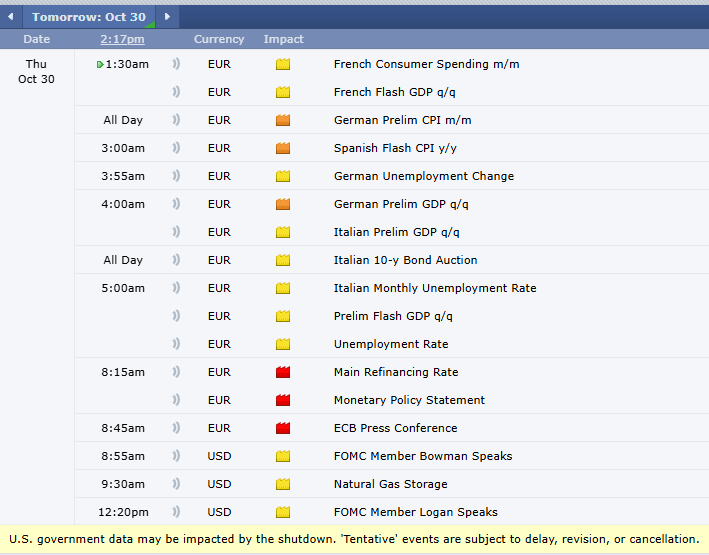Toggle sound alert for French Consumer Spending
Screen dimensions: 709x555
coord(176,64)
